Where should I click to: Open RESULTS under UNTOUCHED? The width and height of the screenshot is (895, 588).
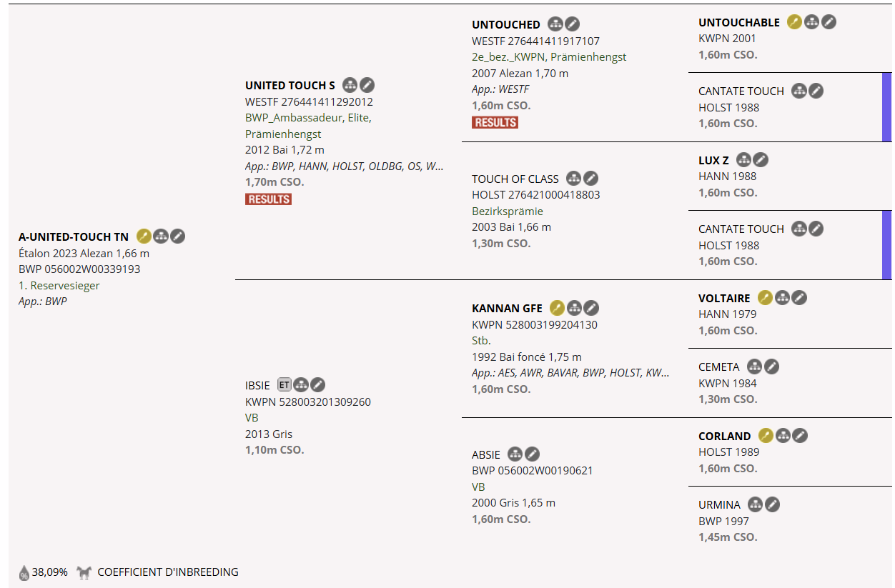(x=495, y=123)
